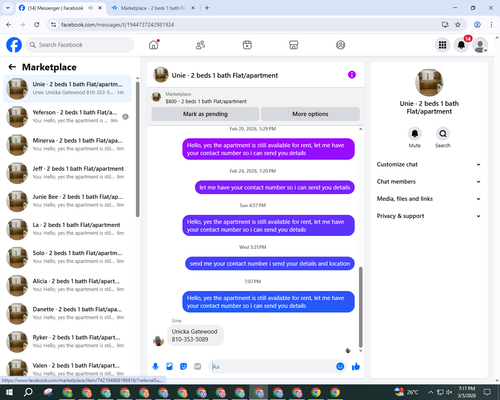Open conversation info purple icon
Image resolution: width=500 pixels, height=400 pixels.
point(352,75)
